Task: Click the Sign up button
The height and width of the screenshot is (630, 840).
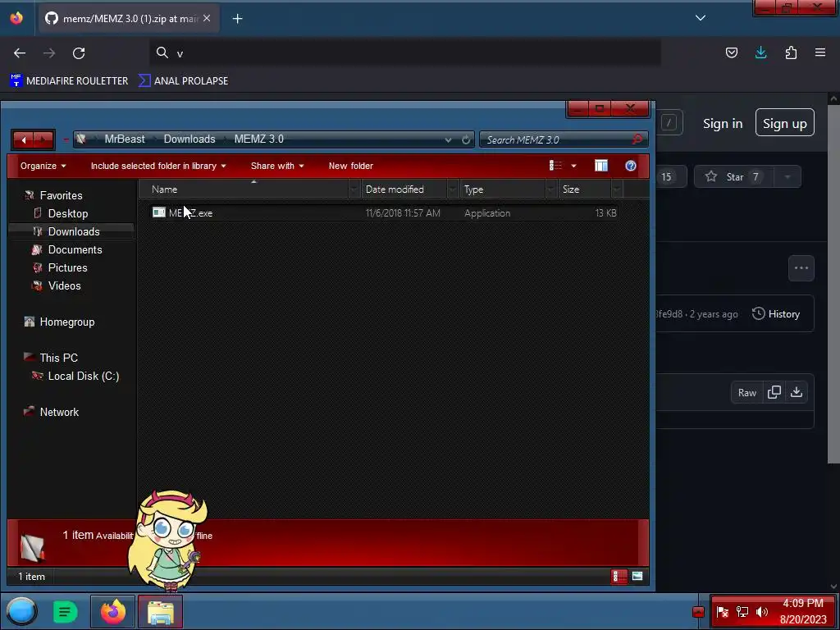Action: point(784,123)
